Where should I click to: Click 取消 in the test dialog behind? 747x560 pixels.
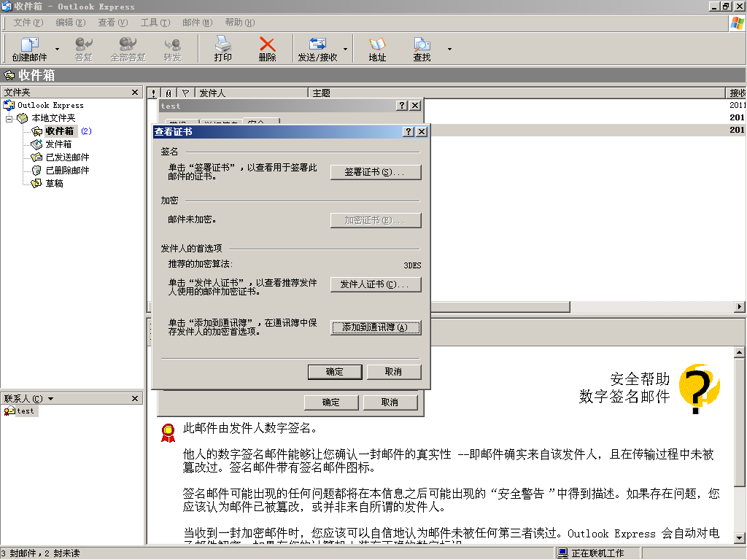[390, 402]
